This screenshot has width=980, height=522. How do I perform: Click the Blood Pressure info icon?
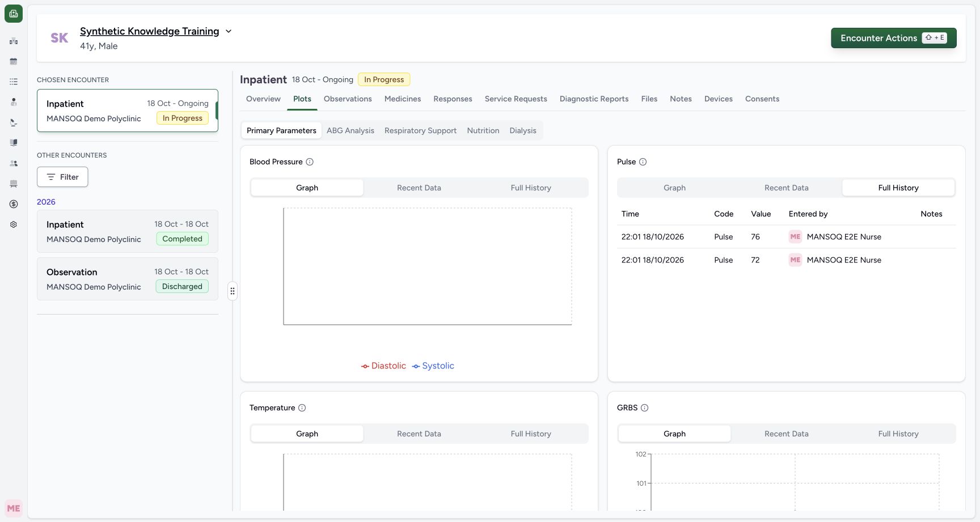point(310,162)
